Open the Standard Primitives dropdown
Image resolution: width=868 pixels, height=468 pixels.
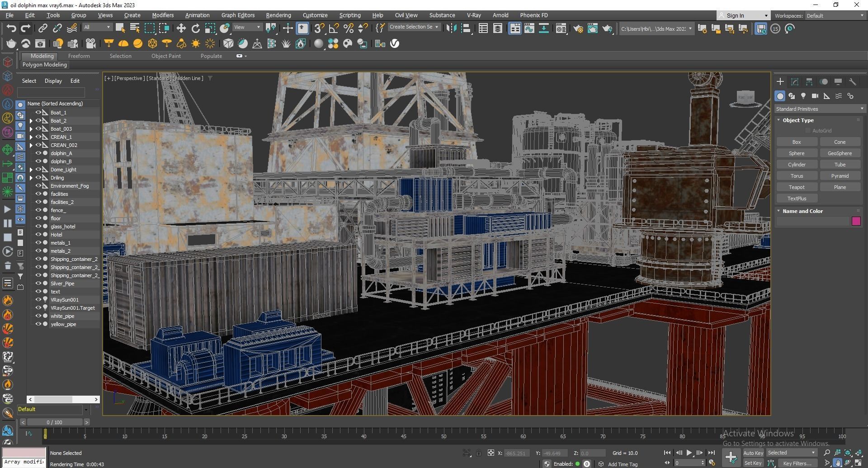tap(820, 109)
